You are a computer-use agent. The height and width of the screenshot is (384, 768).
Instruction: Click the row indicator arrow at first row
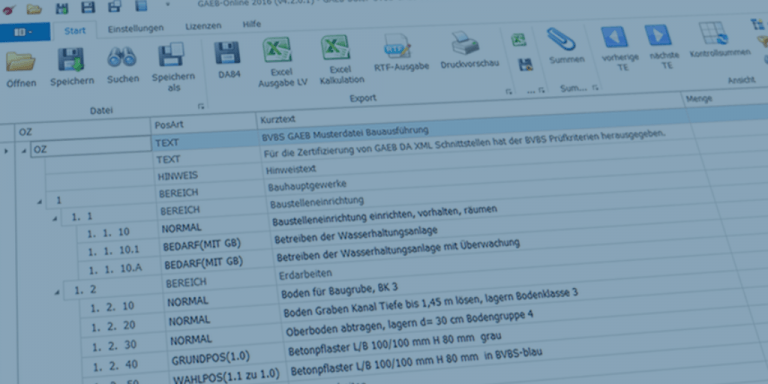click(x=6, y=151)
